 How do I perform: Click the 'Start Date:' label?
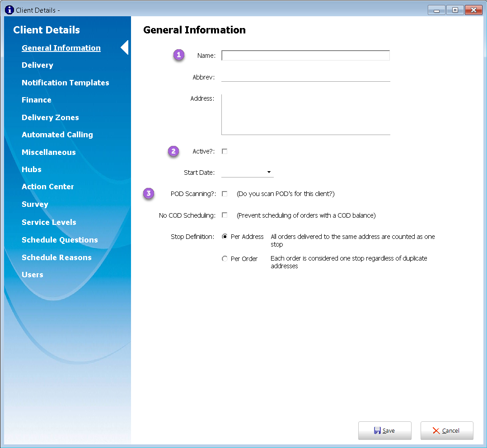[x=199, y=173]
